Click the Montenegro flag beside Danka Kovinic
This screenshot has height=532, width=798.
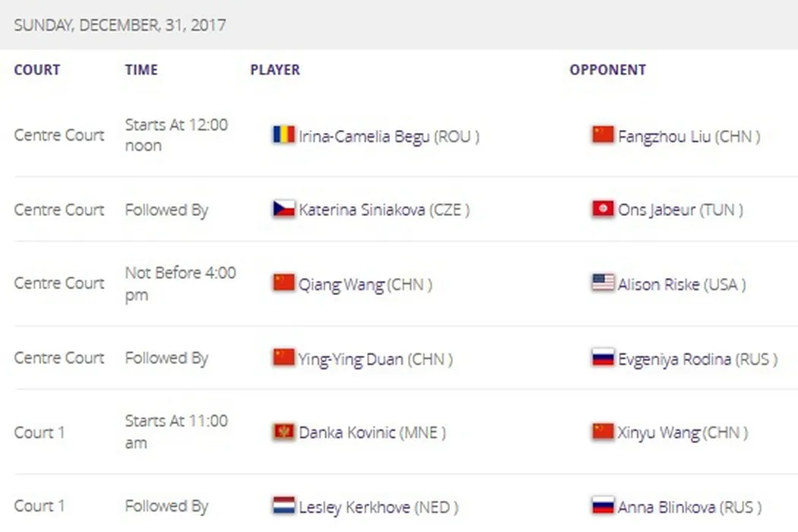(283, 432)
